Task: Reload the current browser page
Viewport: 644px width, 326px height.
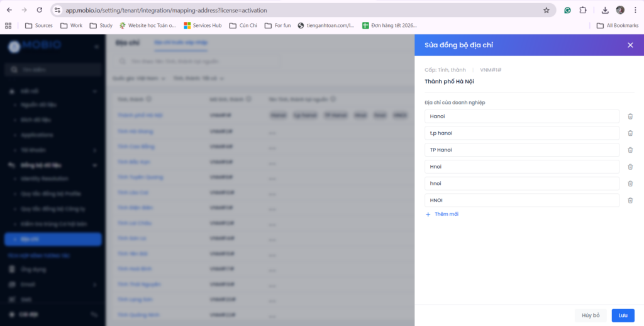Action: point(40,10)
